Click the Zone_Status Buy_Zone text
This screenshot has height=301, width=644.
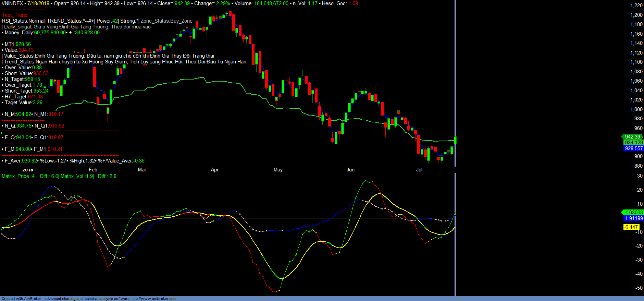[x=166, y=21]
